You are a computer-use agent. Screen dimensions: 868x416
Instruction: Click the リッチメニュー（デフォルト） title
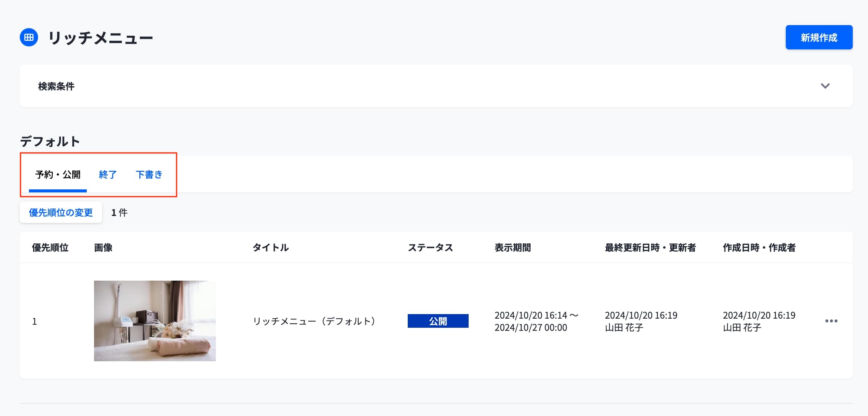[314, 321]
